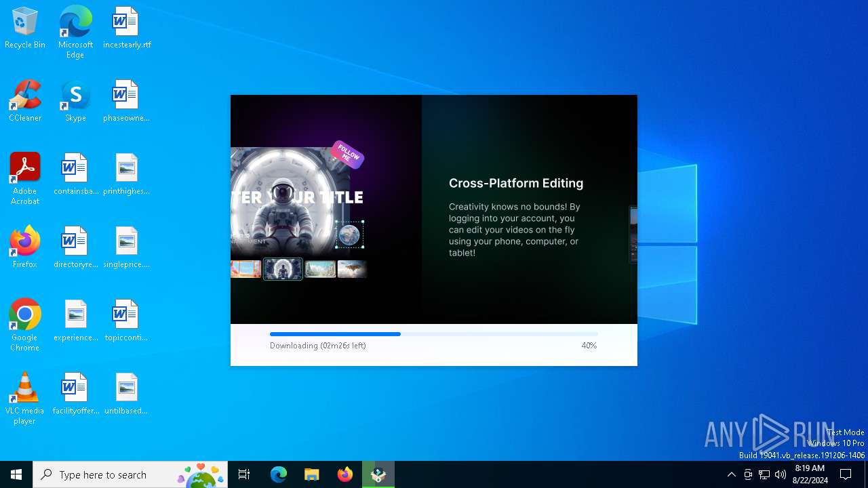Viewport: 868px width, 488px height.
Task: Select the experience... image file icon
Action: (75, 321)
